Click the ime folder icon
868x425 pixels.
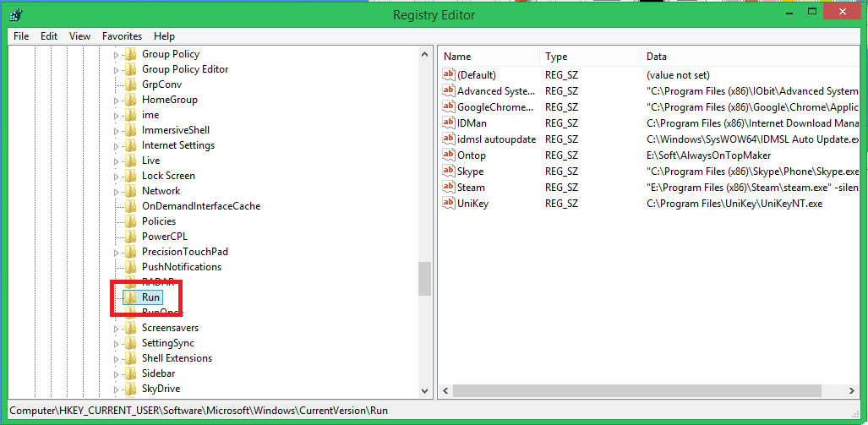(x=130, y=115)
